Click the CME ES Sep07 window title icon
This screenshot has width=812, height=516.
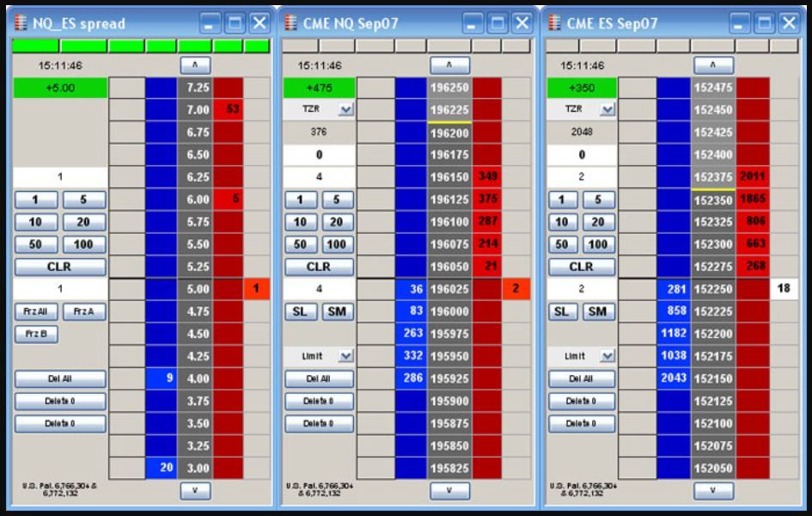(554, 23)
